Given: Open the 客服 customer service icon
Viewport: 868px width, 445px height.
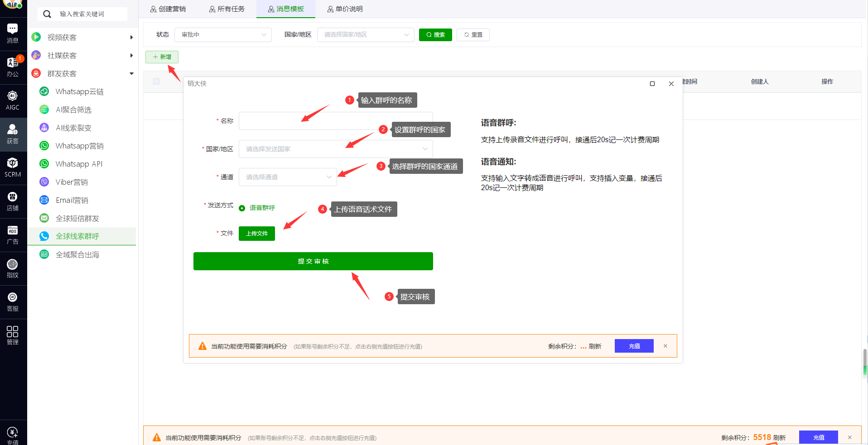Looking at the screenshot, I should (13, 301).
